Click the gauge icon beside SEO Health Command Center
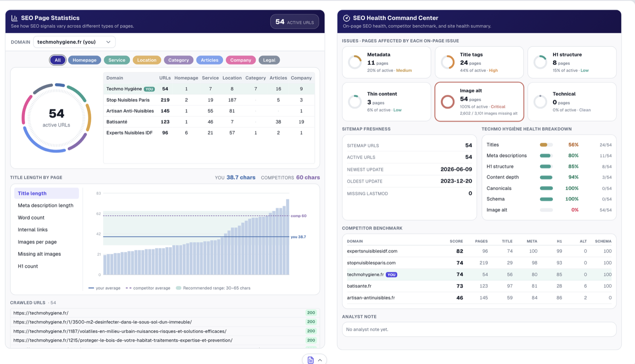Image resolution: width=635 pixels, height=364 pixels. tap(346, 18)
